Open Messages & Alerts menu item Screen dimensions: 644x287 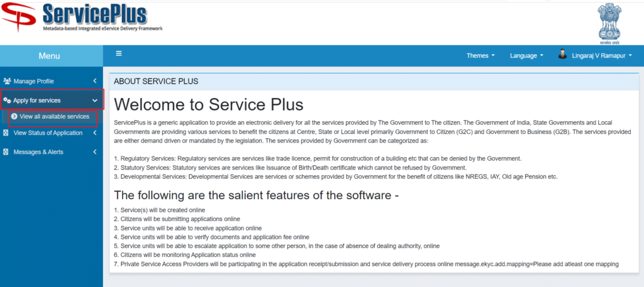pyautogui.click(x=52, y=152)
